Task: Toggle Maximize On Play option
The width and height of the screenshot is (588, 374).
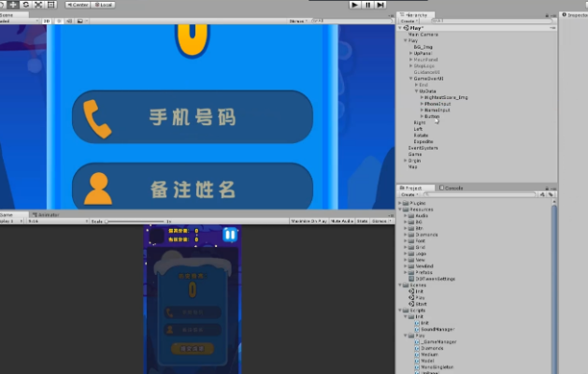Action: pyautogui.click(x=308, y=222)
